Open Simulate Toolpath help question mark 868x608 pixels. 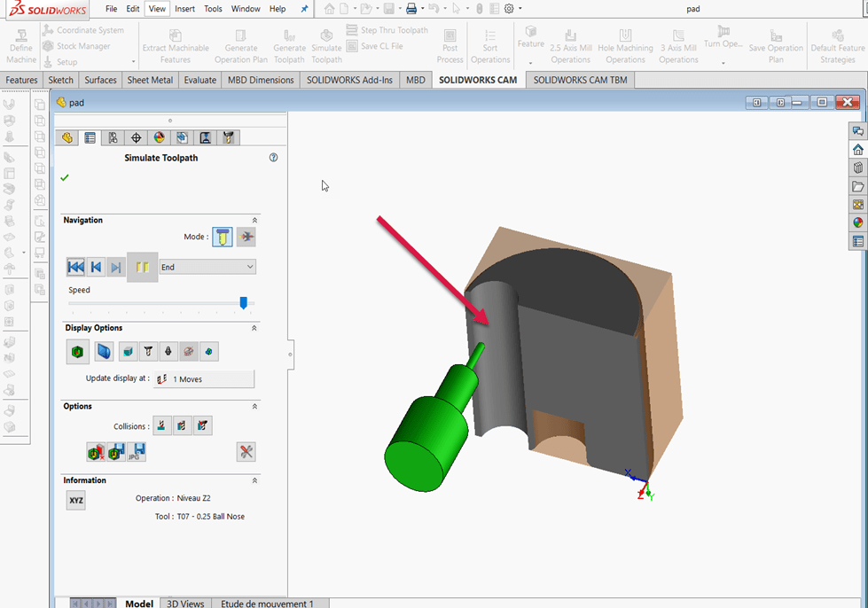pyautogui.click(x=273, y=158)
